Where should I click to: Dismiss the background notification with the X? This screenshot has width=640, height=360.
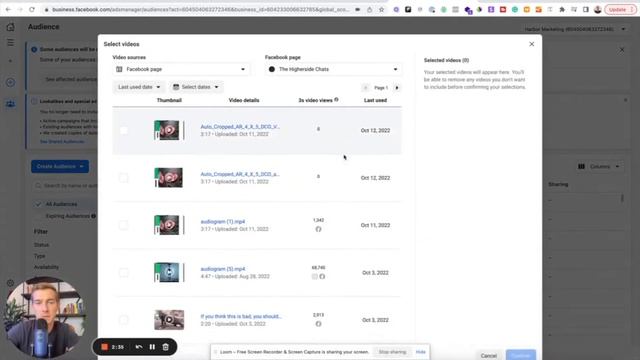click(x=622, y=50)
